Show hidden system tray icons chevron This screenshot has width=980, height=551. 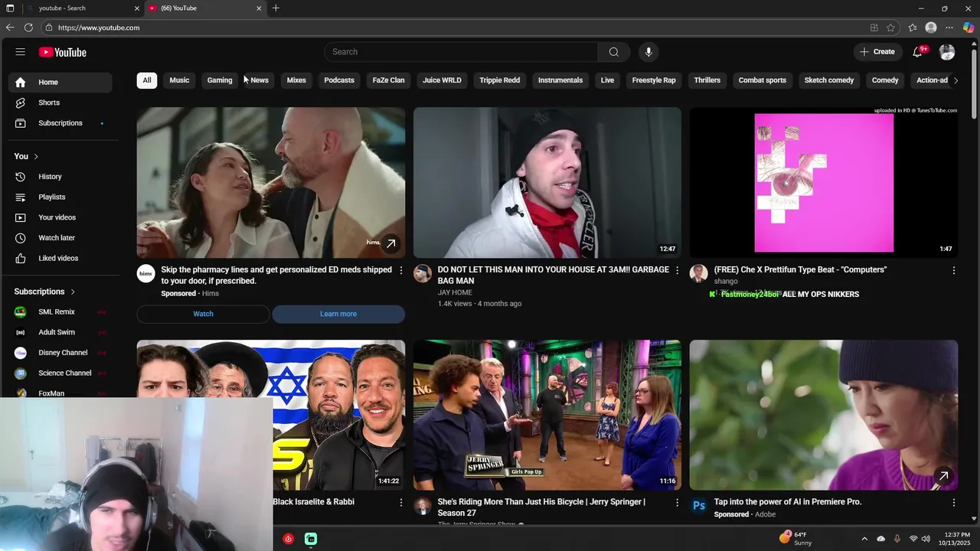pyautogui.click(x=864, y=539)
